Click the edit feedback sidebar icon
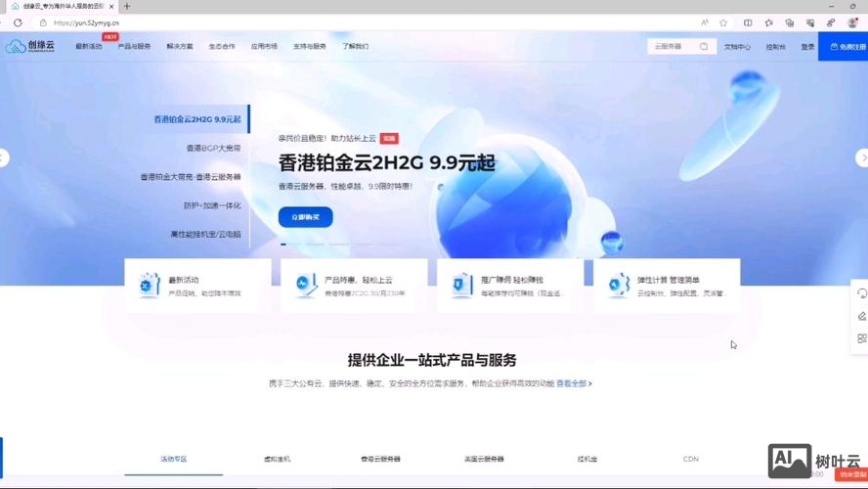Image resolution: width=868 pixels, height=489 pixels. (861, 316)
